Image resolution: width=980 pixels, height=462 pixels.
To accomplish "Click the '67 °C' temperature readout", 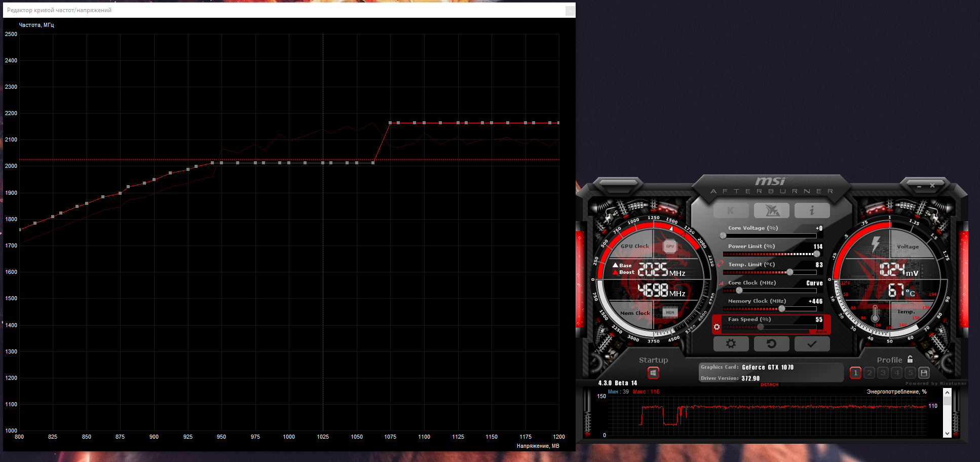I will [x=901, y=291].
